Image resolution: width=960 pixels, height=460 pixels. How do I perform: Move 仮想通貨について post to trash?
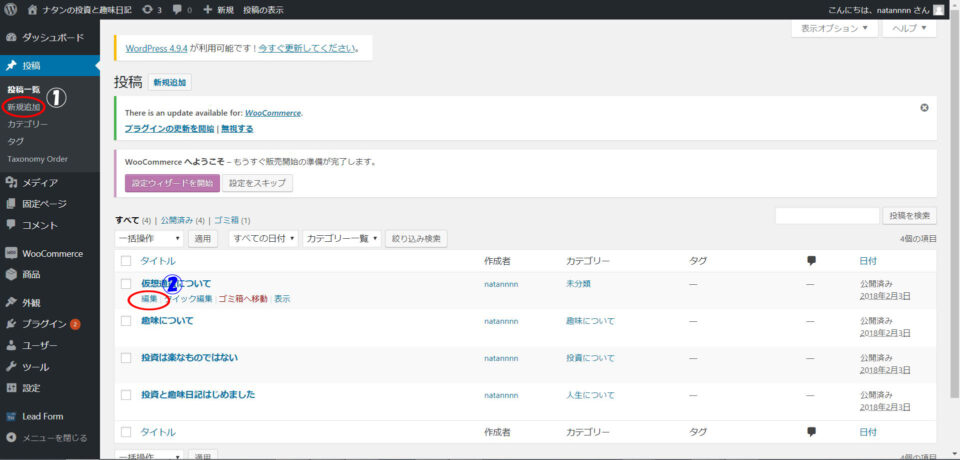(243, 299)
